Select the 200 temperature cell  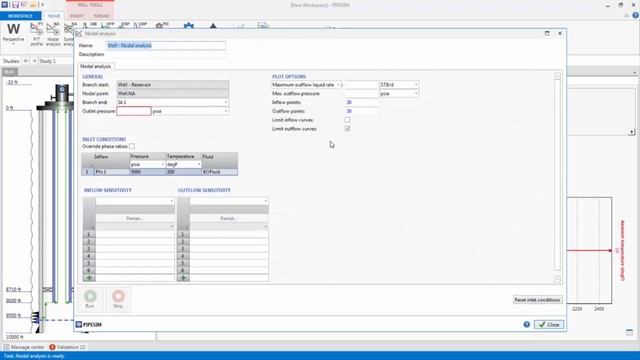[184, 172]
